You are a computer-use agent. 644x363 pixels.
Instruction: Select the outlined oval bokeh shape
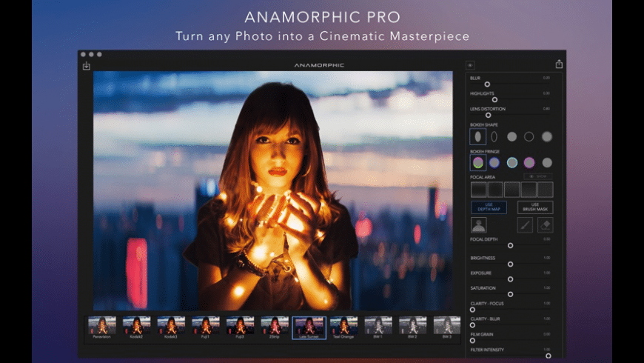[494, 136]
